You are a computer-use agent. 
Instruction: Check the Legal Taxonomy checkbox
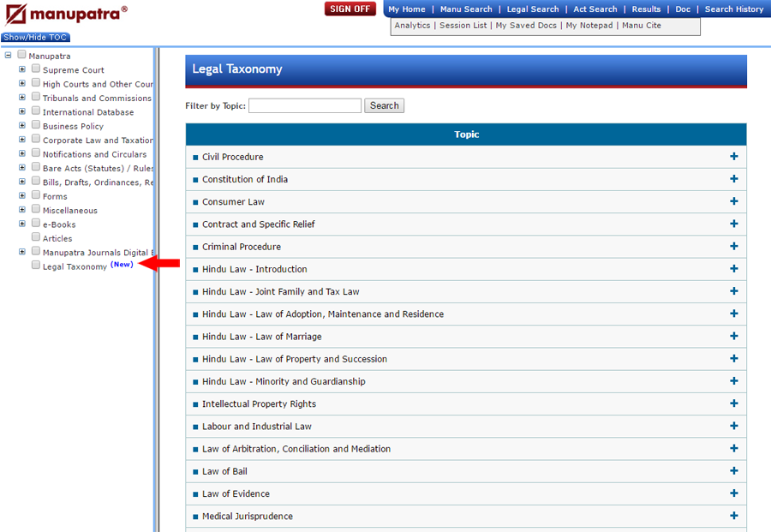coord(36,265)
